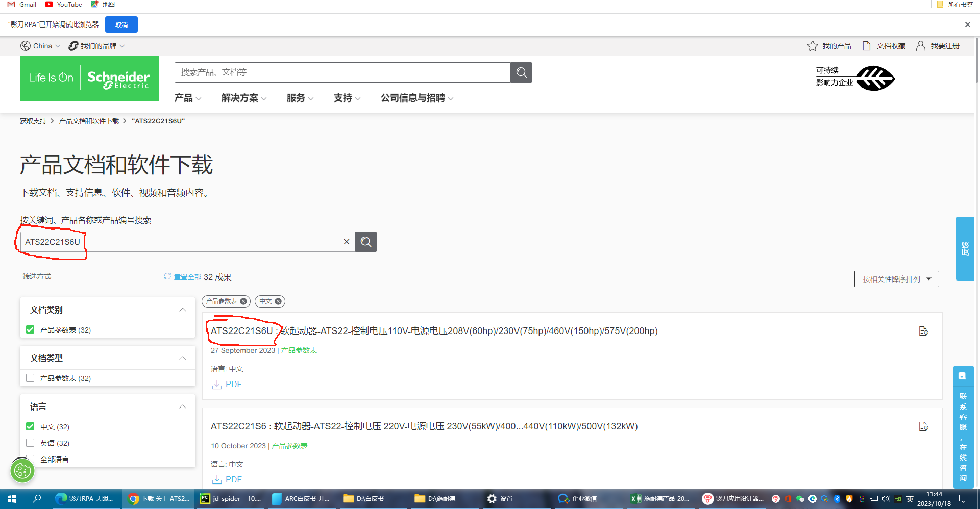
Task: Open the 解决方案 navigation menu
Action: pyautogui.click(x=243, y=98)
